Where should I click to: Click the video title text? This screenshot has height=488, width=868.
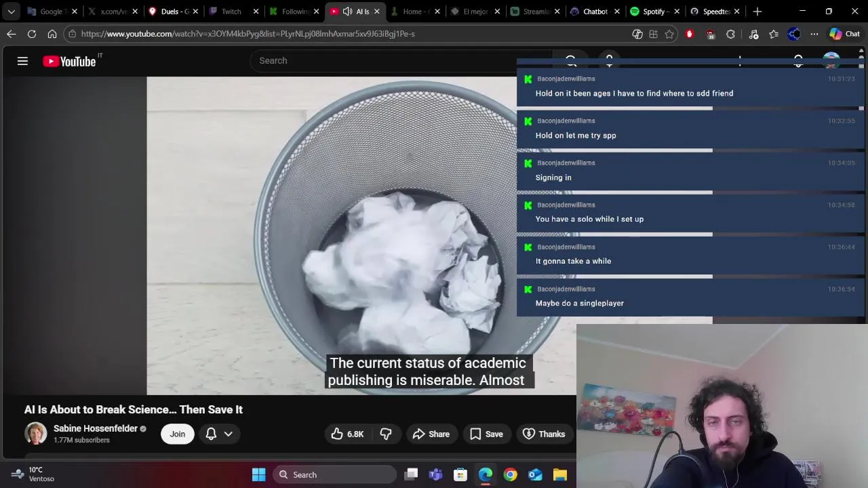point(134,409)
